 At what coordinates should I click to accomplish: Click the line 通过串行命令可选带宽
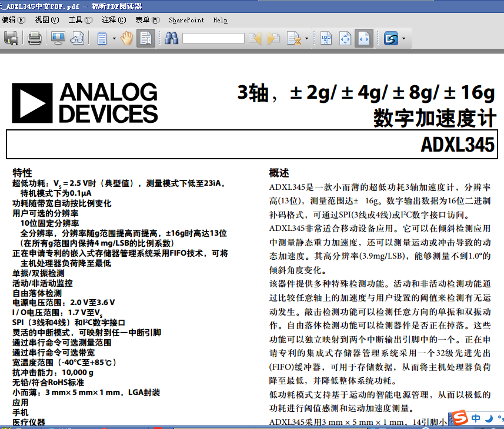click(54, 353)
